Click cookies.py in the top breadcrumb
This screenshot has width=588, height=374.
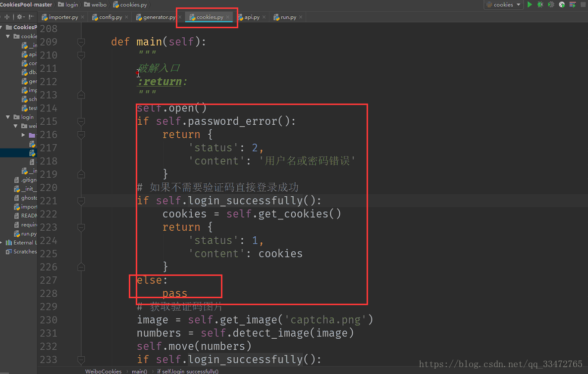tap(130, 4)
